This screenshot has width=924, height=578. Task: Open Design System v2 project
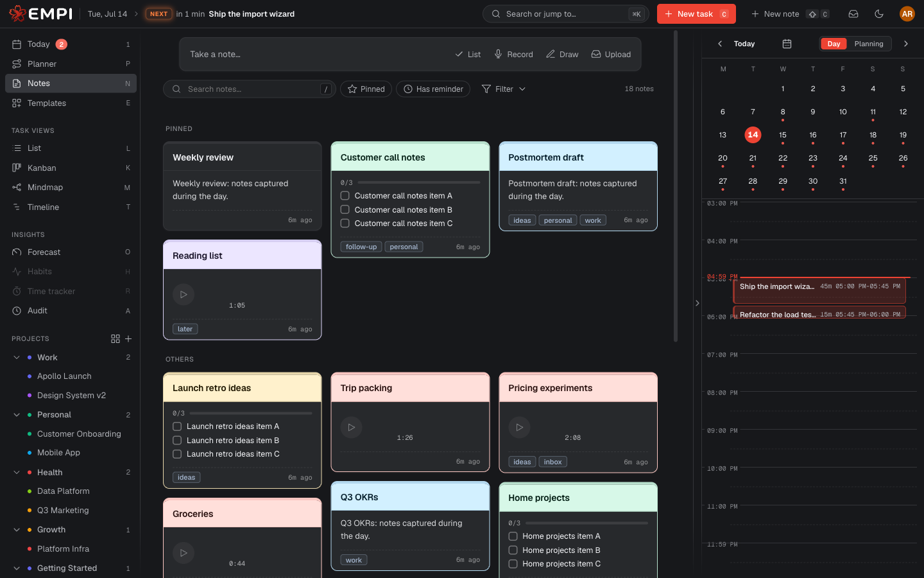(x=71, y=396)
